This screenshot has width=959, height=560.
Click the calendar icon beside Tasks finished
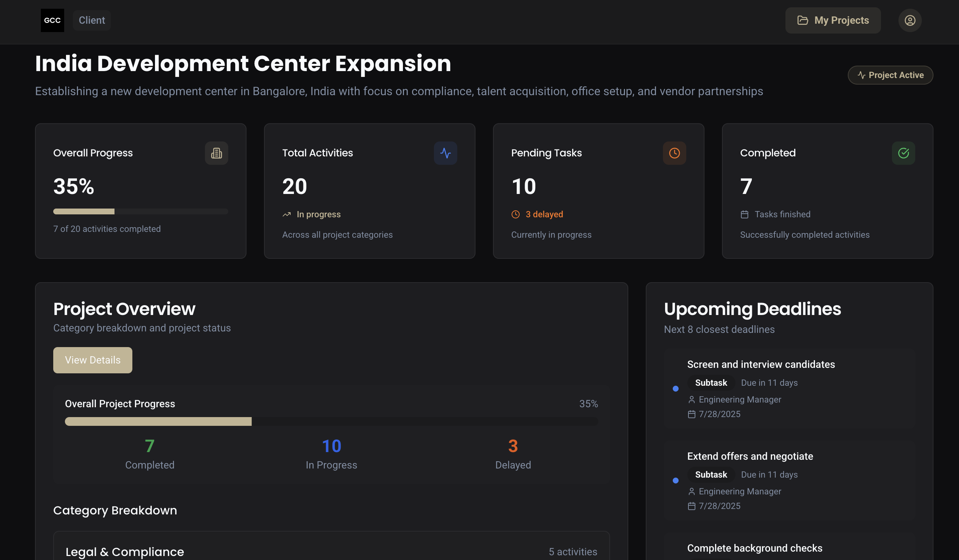pyautogui.click(x=744, y=215)
